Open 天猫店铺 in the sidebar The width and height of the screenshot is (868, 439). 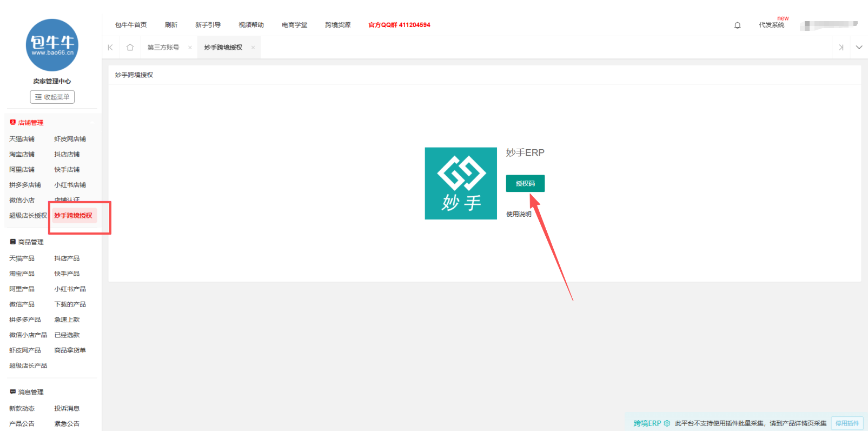[22, 139]
